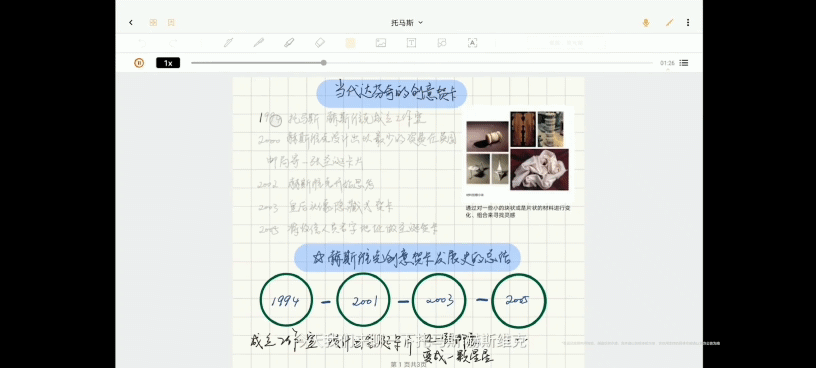Click the audio progress slider handle
This screenshot has height=368, width=816.
click(324, 63)
